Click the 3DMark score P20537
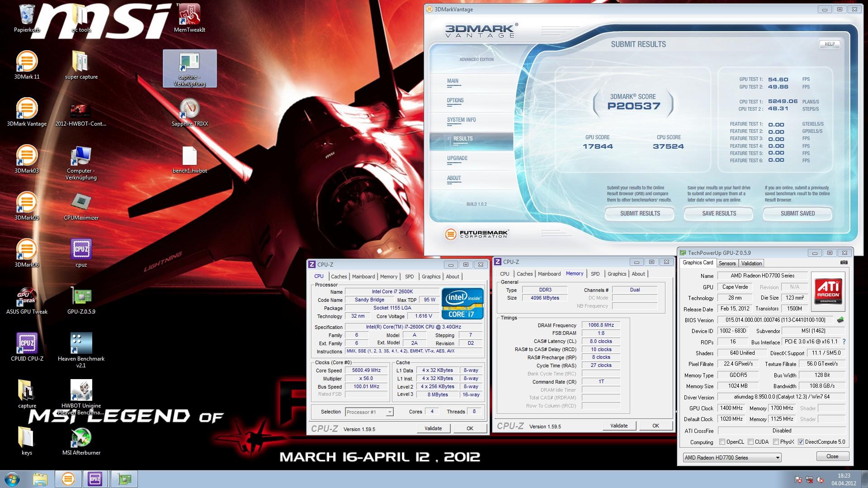This screenshot has width=868, height=488. click(634, 106)
